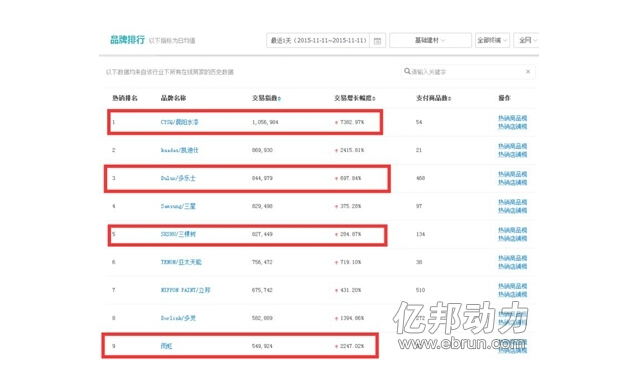Screen dimensions: 634x386
Task: Open 热销商品榜 for kaadas/凯迪仕 row
Action: [512, 146]
